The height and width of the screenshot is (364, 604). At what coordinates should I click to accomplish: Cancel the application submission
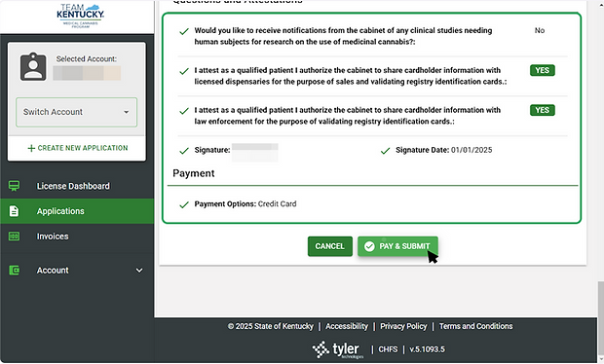[329, 246]
